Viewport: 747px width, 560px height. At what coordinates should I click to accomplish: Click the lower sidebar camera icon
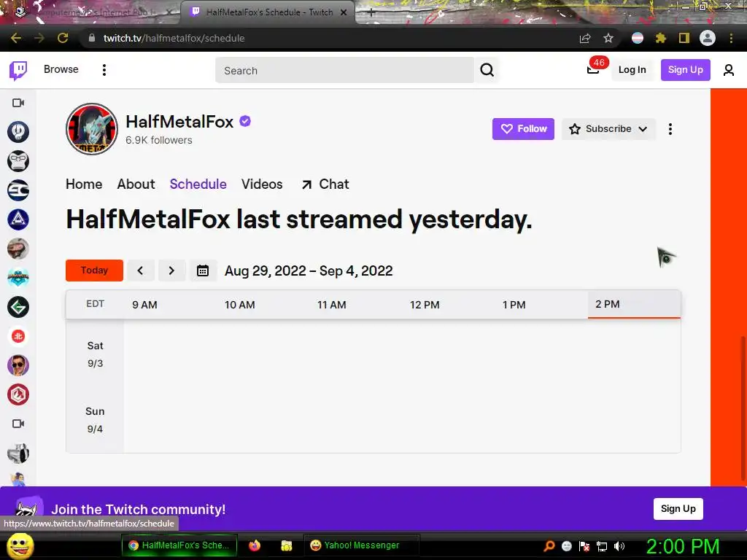point(18,424)
